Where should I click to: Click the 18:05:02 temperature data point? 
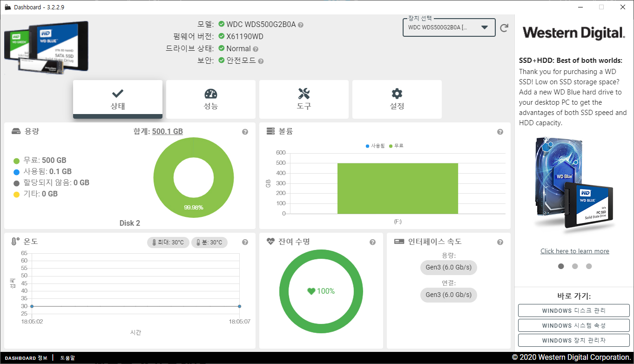(x=32, y=306)
